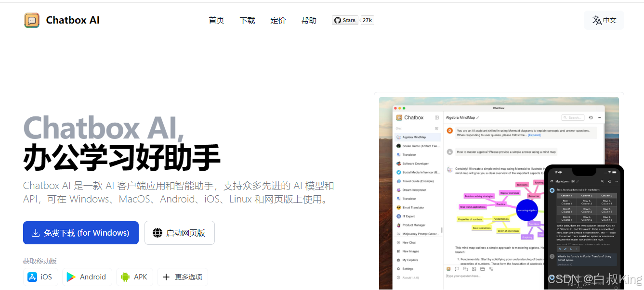Click the APK robot icon button

click(x=134, y=277)
